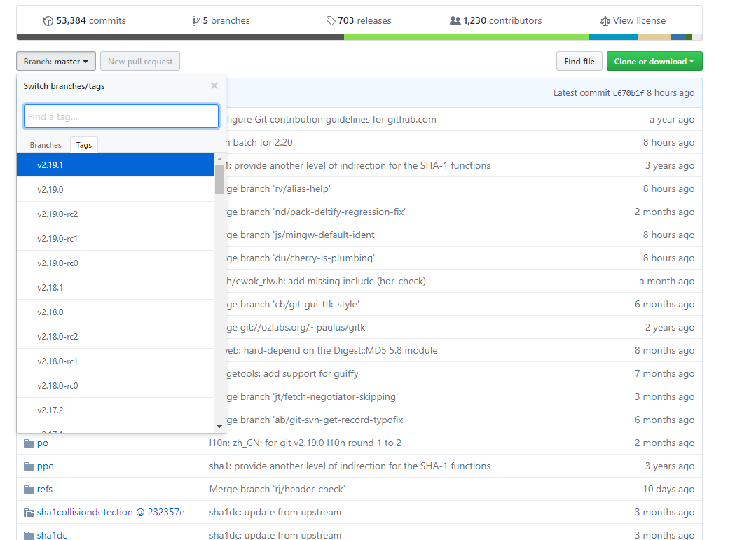
Task: Click the branch fork icon
Action: 195,21
